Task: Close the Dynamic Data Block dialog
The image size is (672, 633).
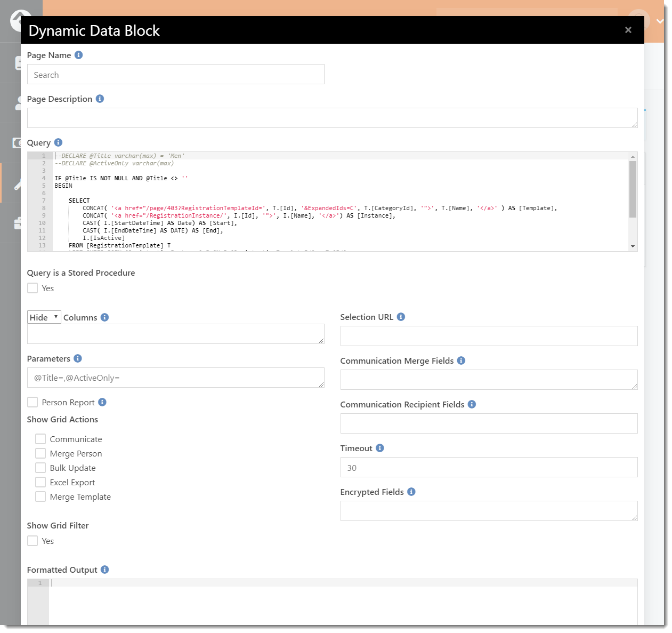Action: tap(628, 30)
